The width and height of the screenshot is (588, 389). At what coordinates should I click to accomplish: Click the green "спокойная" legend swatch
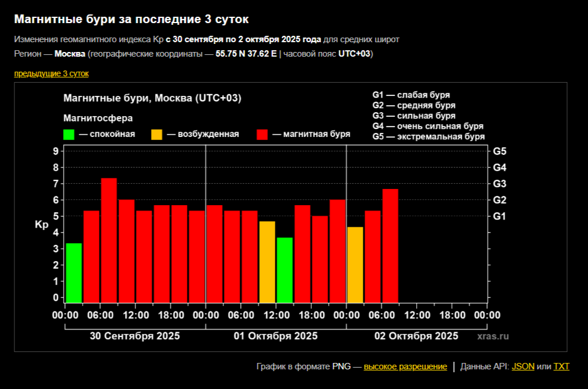pos(69,134)
